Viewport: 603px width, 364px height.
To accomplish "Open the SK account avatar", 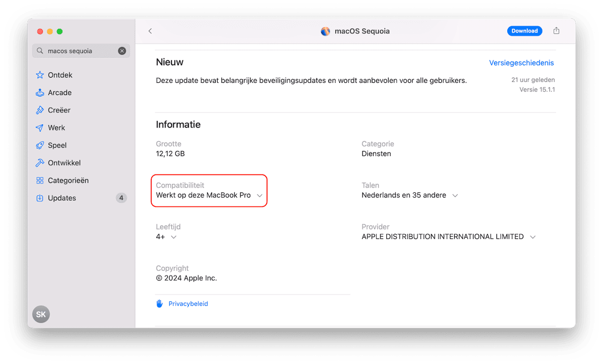I will [41, 314].
